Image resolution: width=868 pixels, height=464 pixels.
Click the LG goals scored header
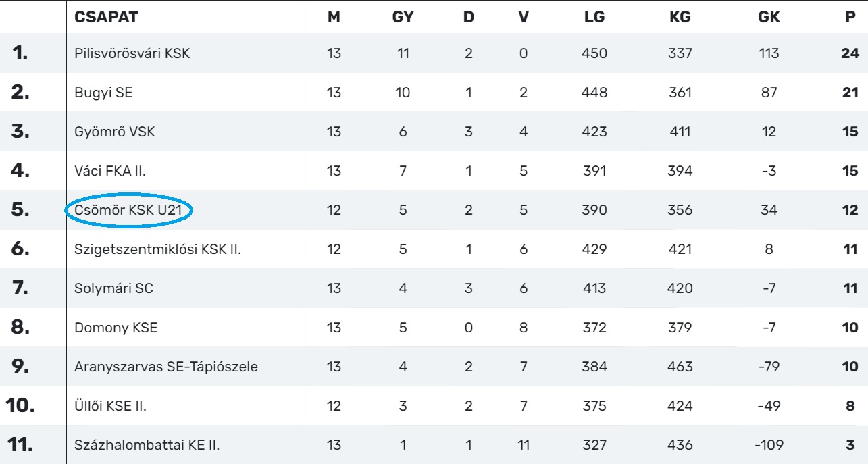594,18
